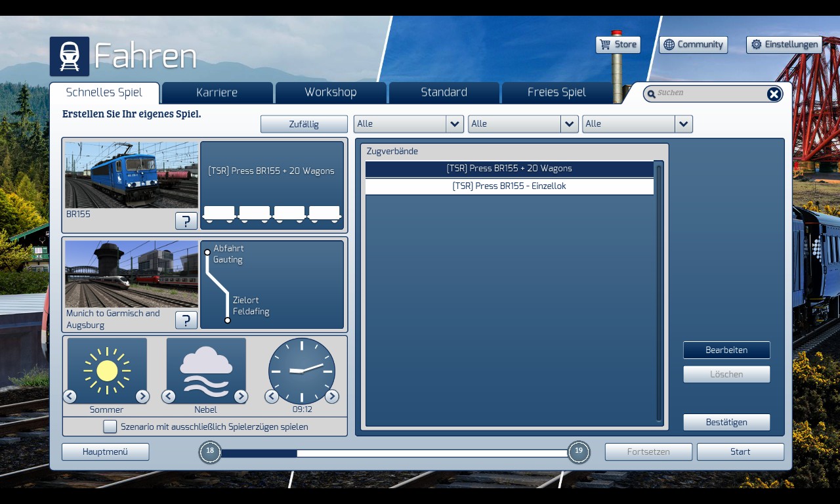Select '[TSR] Press BR155 + 20 Wagons' in list
Screen dimensions: 840x504
click(509, 169)
